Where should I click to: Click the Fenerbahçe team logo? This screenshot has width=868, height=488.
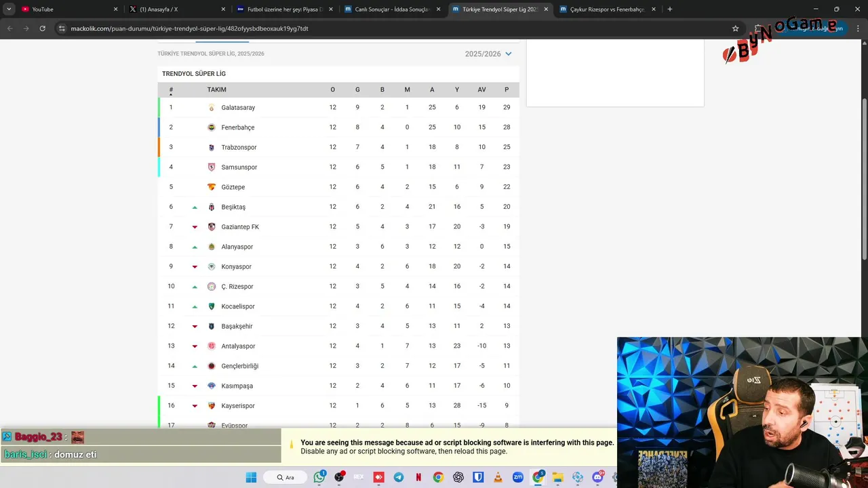(212, 127)
